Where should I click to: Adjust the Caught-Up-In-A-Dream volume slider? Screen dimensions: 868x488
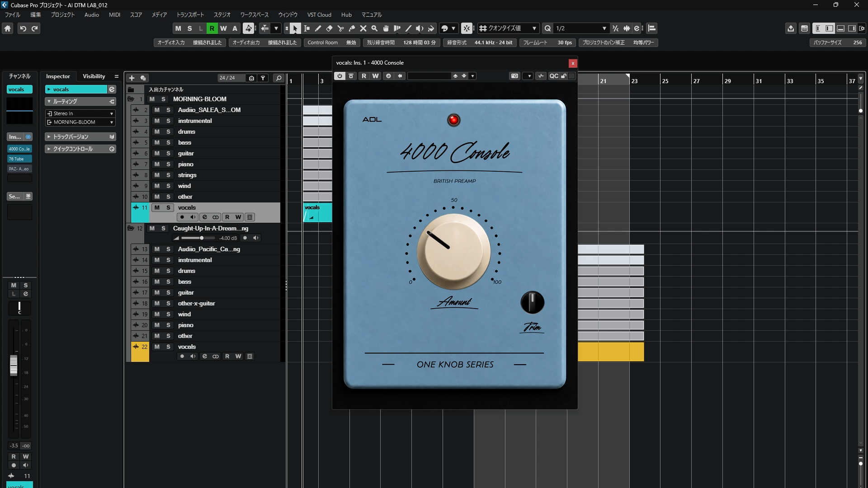pyautogui.click(x=198, y=238)
